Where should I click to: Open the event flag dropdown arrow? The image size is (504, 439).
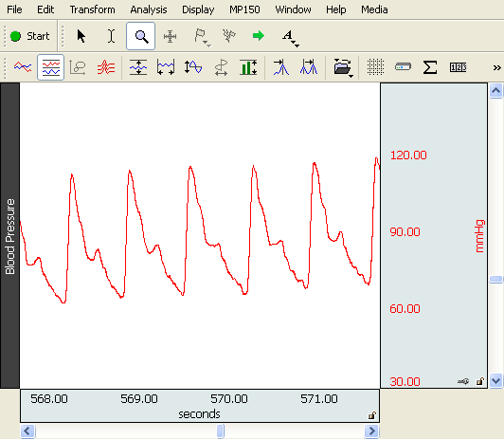(x=209, y=46)
